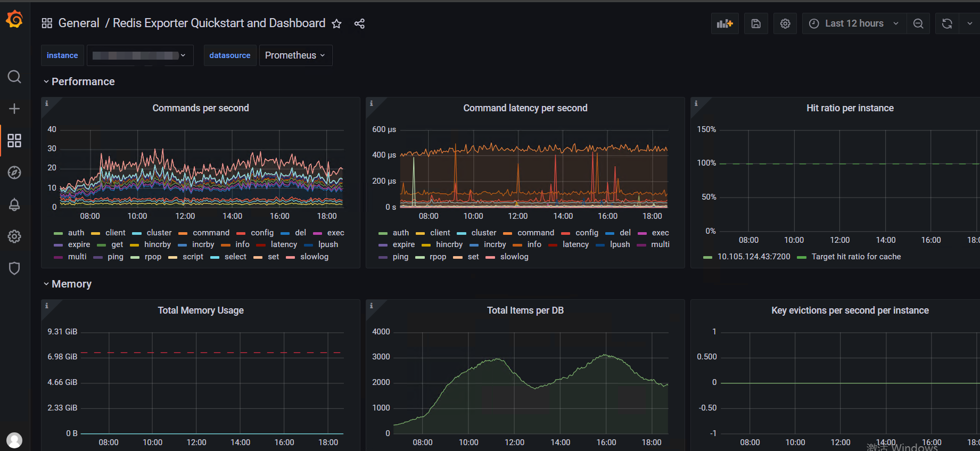Open the Alerting bell icon
Screen dimensions: 980x451
click(14, 204)
